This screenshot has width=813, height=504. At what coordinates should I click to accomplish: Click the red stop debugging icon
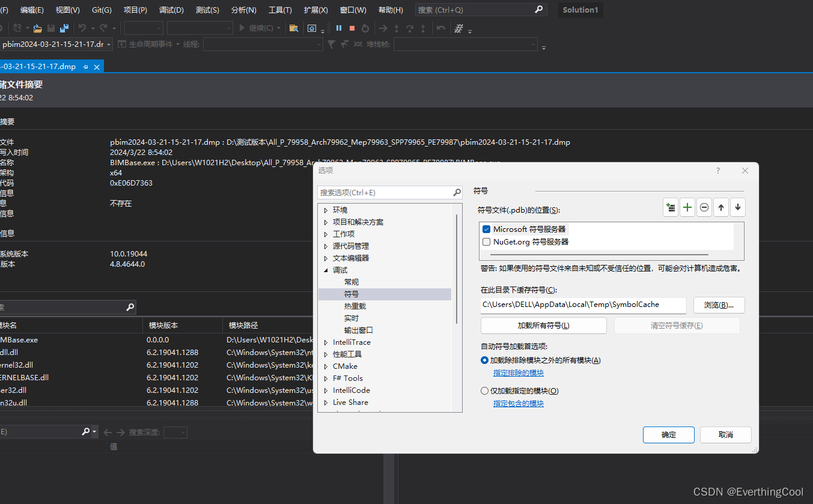352,28
